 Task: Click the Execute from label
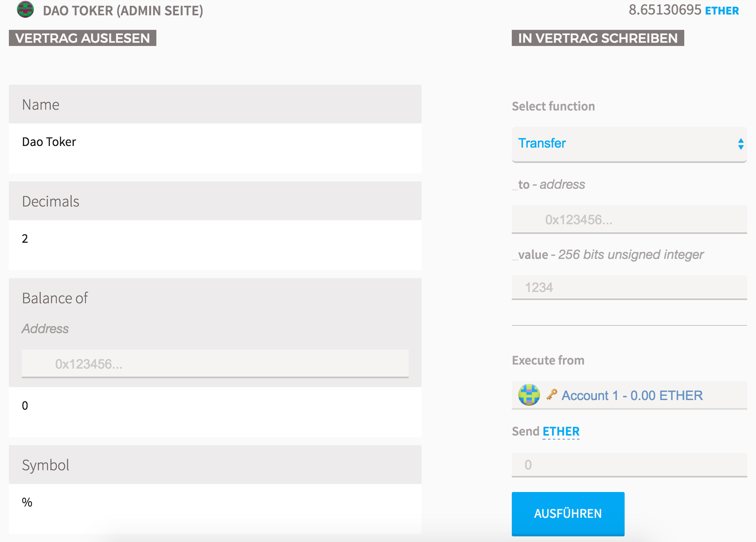point(548,360)
